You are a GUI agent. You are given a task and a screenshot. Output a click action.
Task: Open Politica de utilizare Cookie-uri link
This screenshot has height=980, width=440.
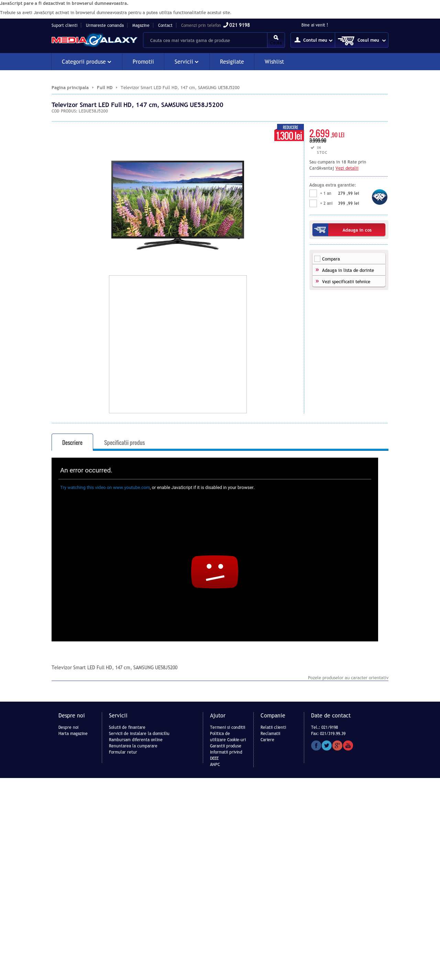tap(228, 736)
